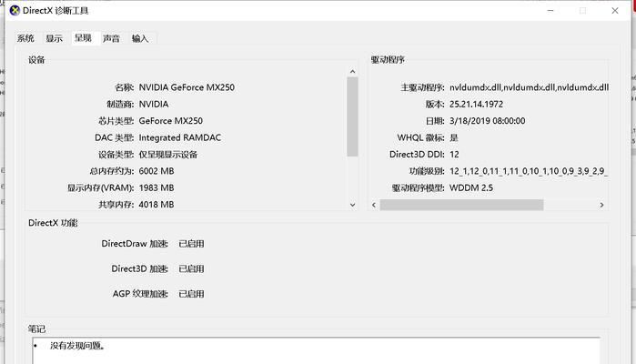
Task: Click the DirectDraw 加速 已启用 status
Action: coord(191,244)
